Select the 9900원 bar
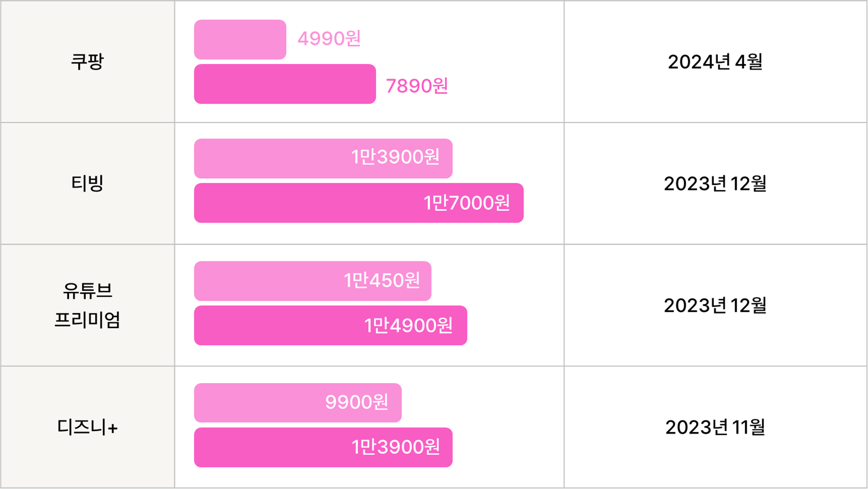Viewport: 868px width, 489px height. point(298,403)
